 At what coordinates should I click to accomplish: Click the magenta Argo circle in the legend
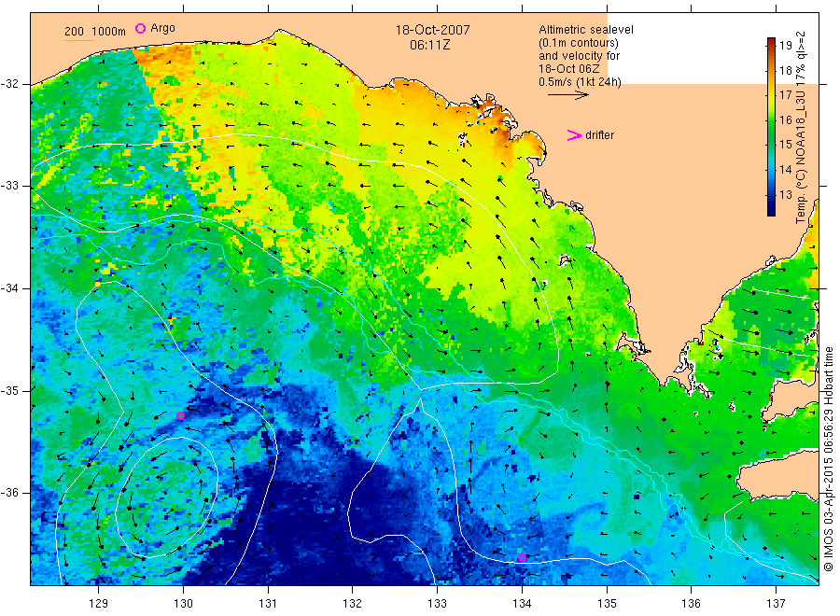point(140,28)
